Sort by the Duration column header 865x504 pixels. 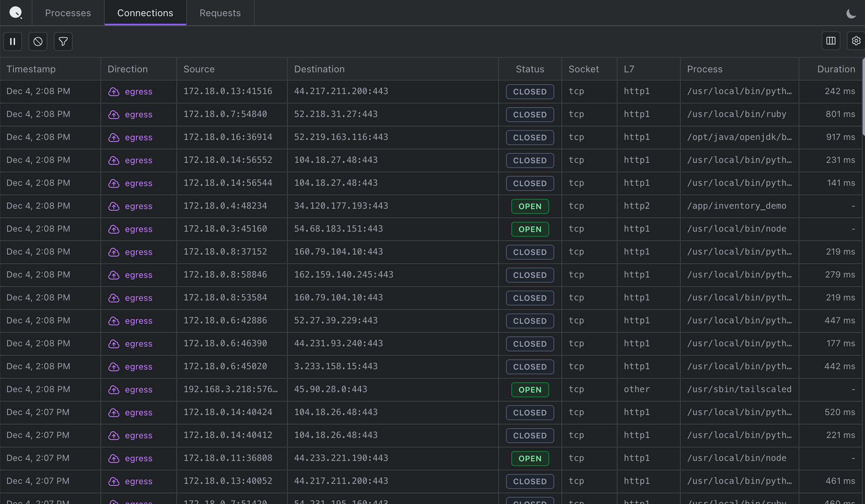point(836,69)
